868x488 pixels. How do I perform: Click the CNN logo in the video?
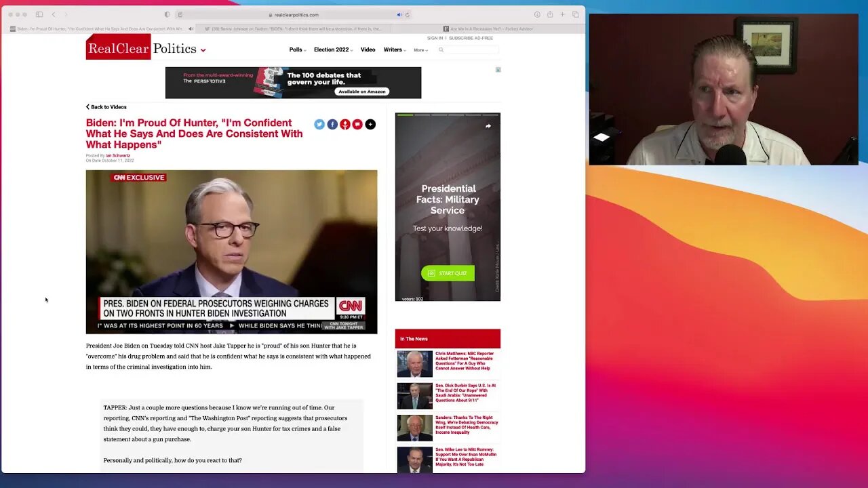[351, 306]
